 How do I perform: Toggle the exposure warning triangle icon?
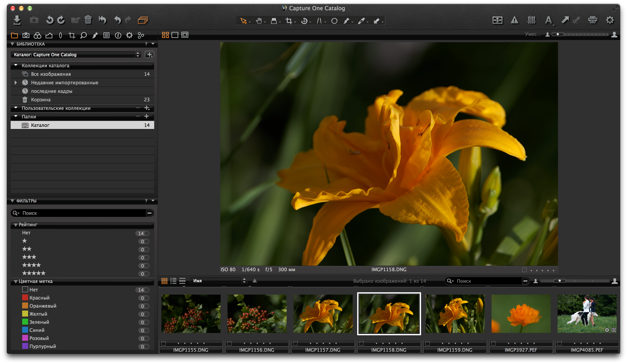click(x=514, y=20)
